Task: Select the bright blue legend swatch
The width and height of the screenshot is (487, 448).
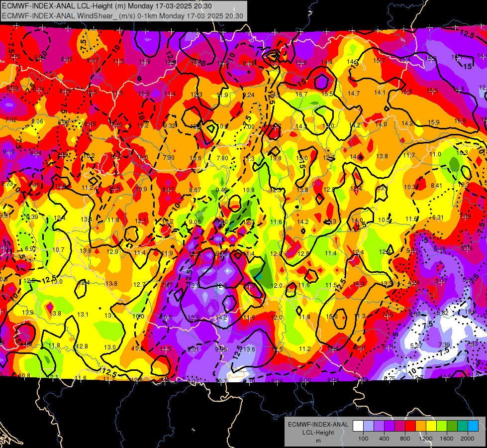Action: pos(473,426)
